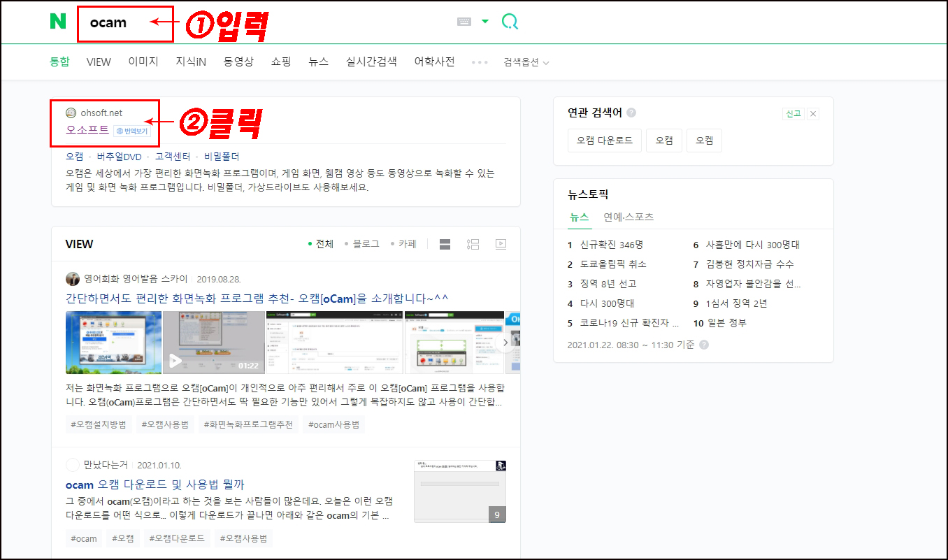Select the 오캠 related search chip
Viewport: 948px width, 560px height.
pos(663,141)
